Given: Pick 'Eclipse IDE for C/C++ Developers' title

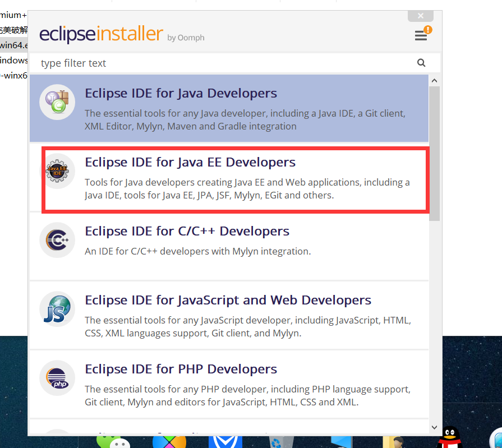Looking at the screenshot, I should (x=187, y=232).
